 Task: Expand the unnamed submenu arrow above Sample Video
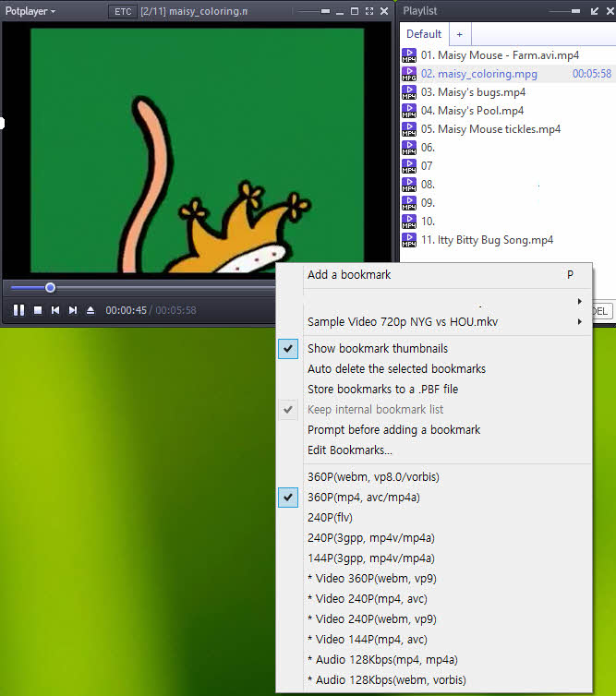tap(580, 302)
